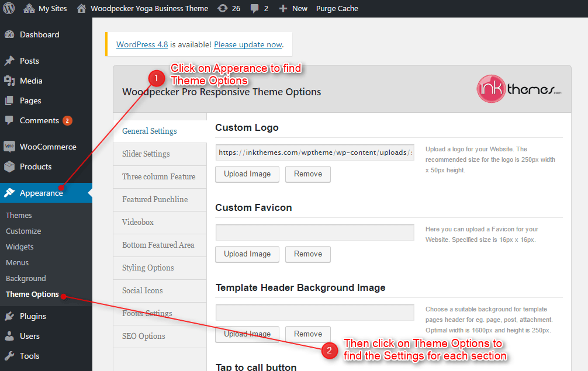This screenshot has width=588, height=371.
Task: Click the Plugins plug icon
Action: 9,316
